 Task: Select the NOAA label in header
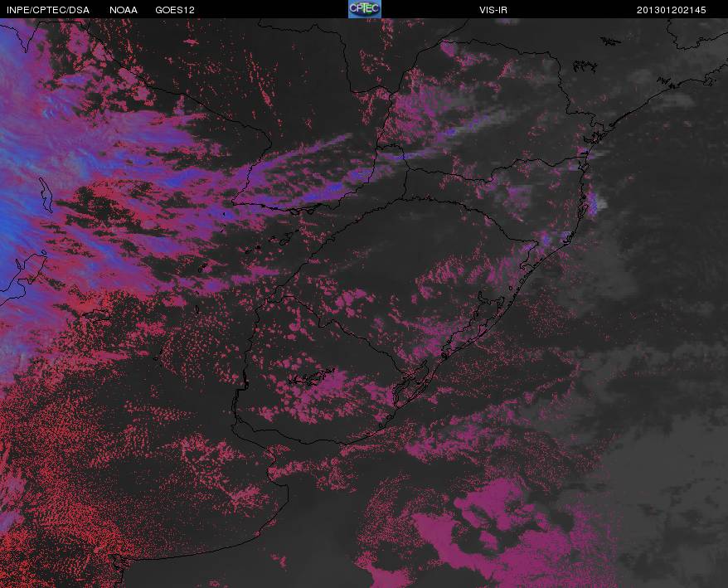click(124, 10)
